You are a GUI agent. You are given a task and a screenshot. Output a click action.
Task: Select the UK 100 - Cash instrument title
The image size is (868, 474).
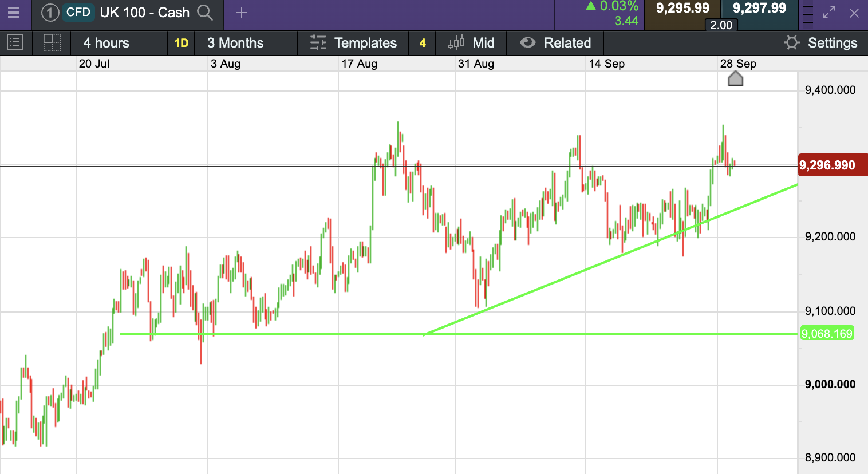tap(145, 13)
